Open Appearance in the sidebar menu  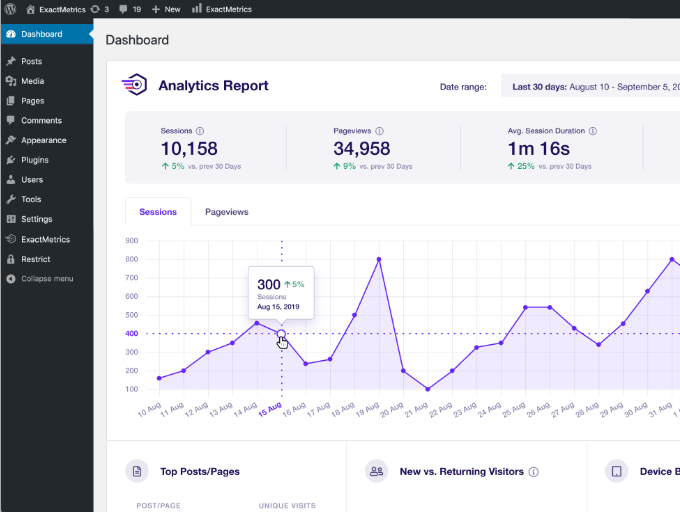(43, 140)
